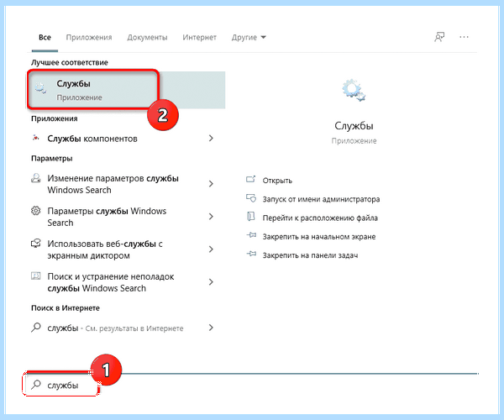Screen dimensions: 504x420
Task: Click the pin icon for Закрепить на панели задач
Action: [x=251, y=255]
